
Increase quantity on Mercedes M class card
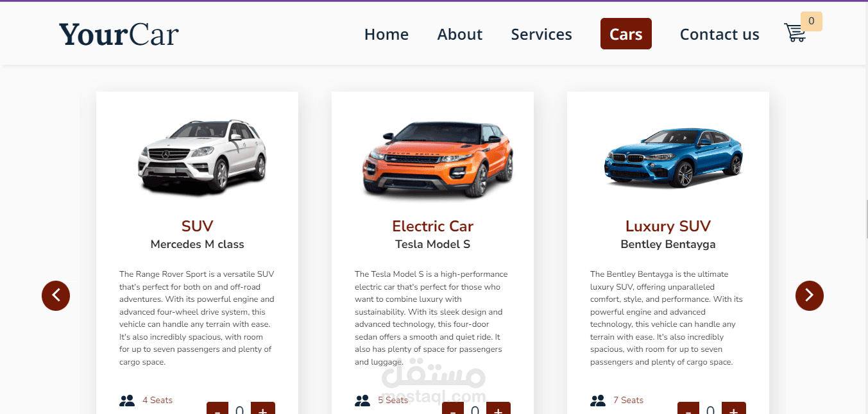pyautogui.click(x=263, y=408)
